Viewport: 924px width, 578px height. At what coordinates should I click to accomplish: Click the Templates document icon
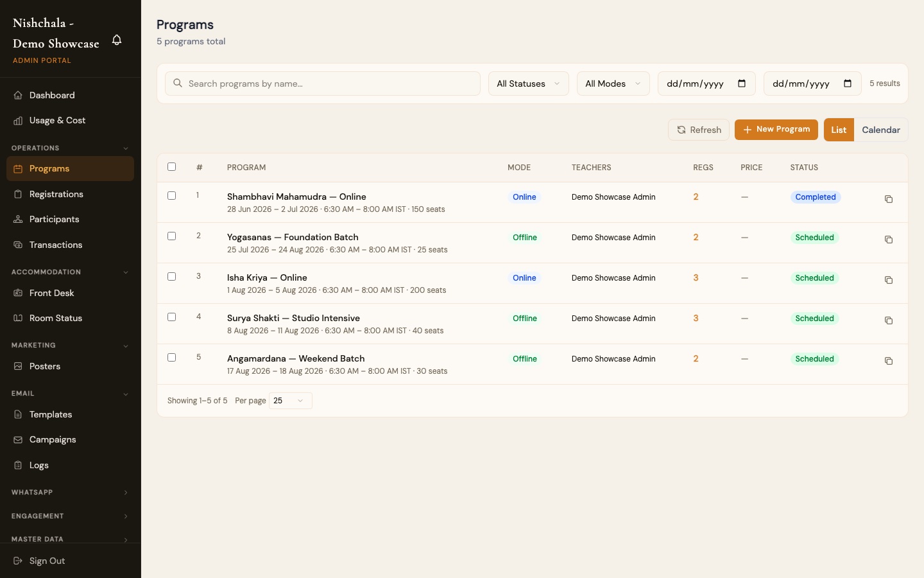point(18,414)
